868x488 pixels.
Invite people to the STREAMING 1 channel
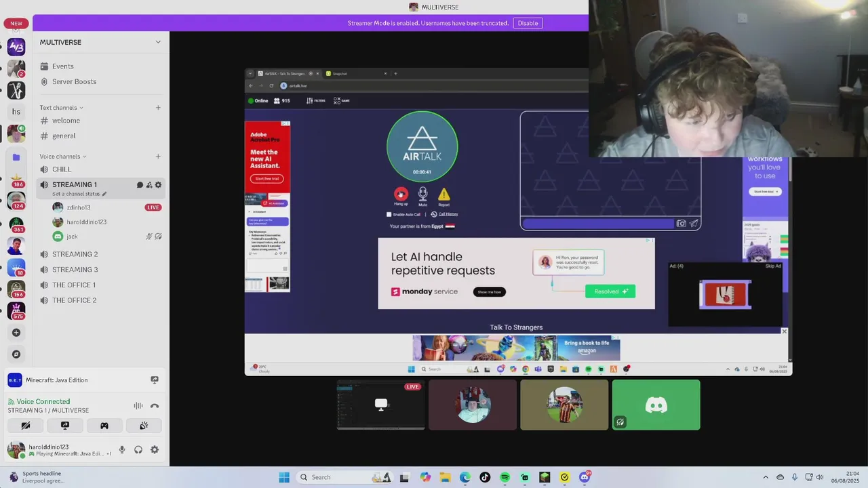coord(149,185)
